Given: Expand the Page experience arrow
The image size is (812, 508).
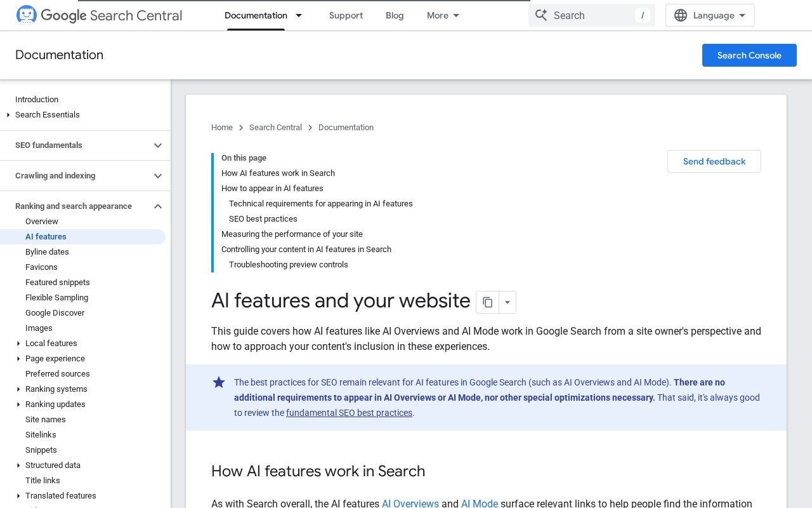Looking at the screenshot, I should click(18, 359).
